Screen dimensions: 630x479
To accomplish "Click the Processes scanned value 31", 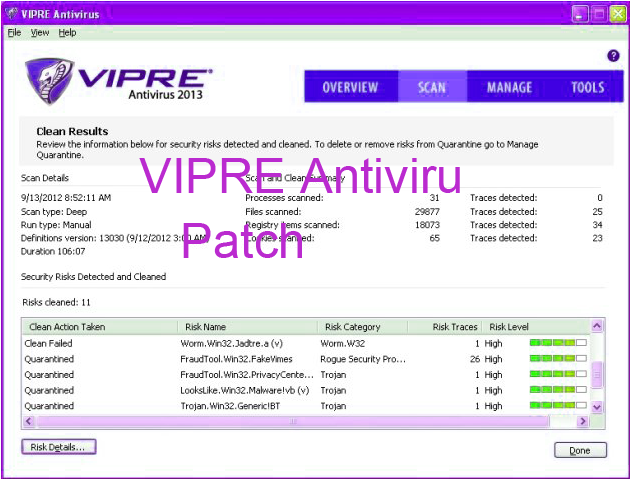I will pos(434,198).
